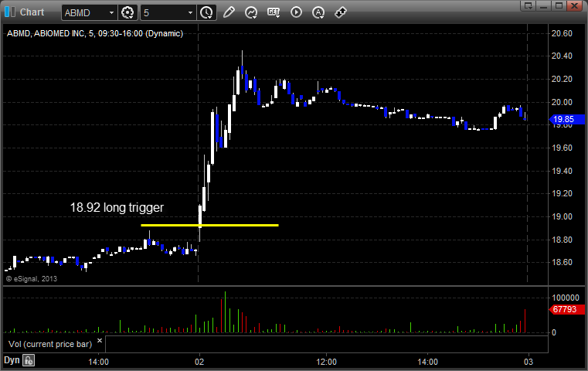Open the time template clock menu

coord(206,13)
